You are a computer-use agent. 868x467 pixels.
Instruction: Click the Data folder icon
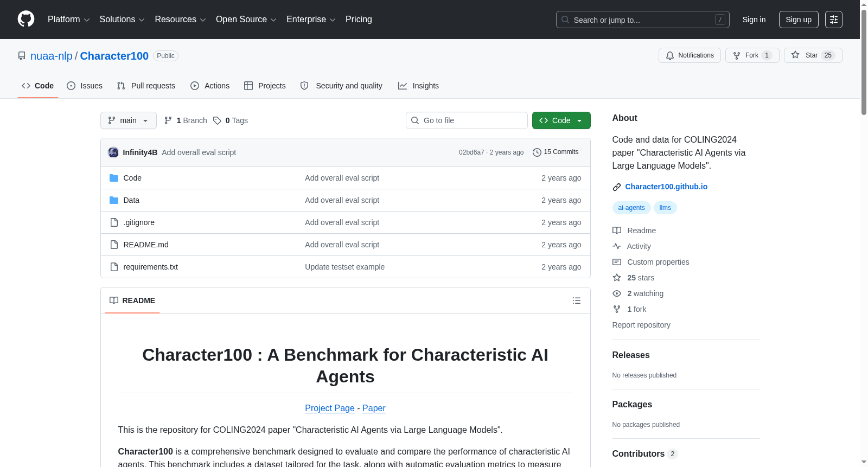coord(114,200)
